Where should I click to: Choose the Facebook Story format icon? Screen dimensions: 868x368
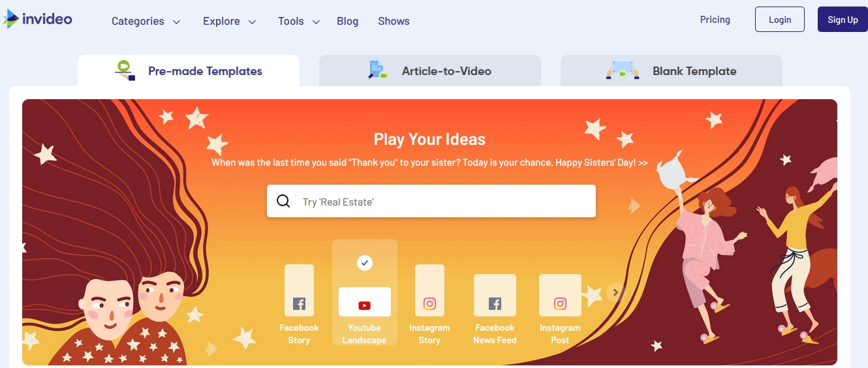point(299,290)
